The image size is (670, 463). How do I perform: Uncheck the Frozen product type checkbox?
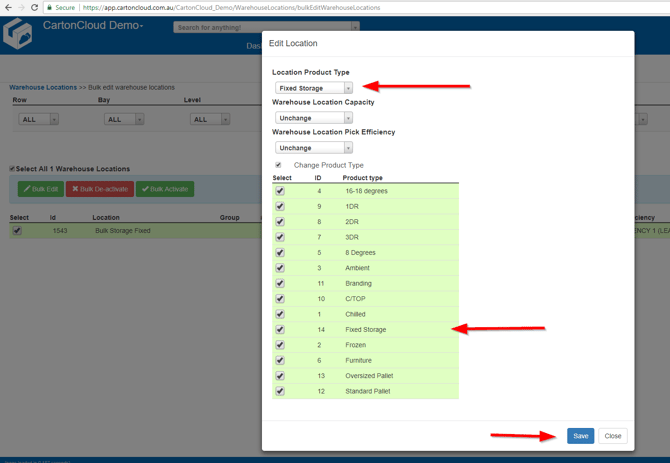(x=280, y=345)
